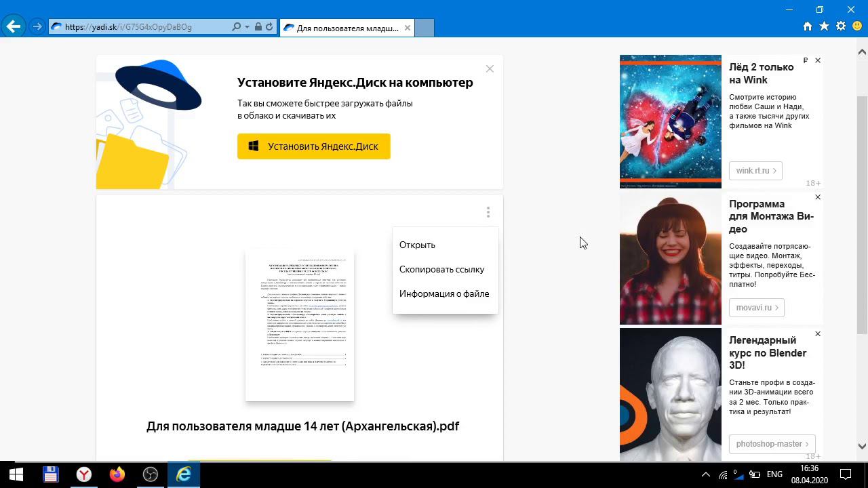This screenshot has height=488, width=868.
Task: Click the search magnifier in address bar
Action: coord(236,27)
